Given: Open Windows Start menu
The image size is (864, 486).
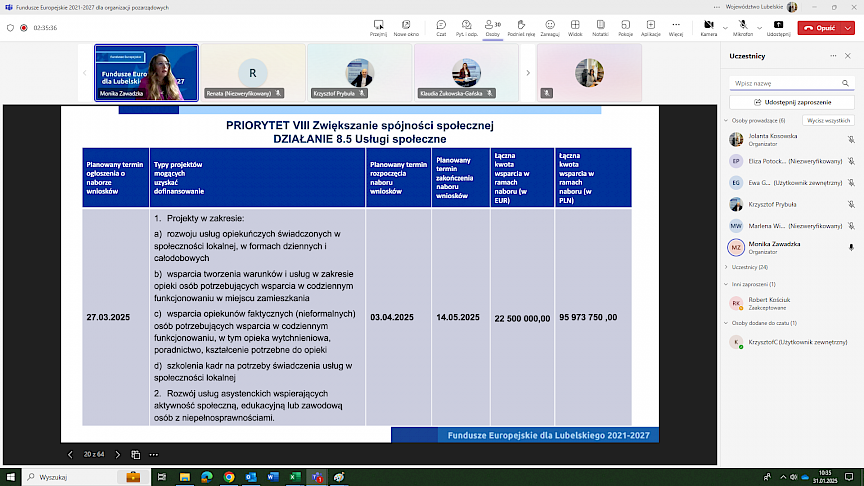Looking at the screenshot, I should pos(10,477).
